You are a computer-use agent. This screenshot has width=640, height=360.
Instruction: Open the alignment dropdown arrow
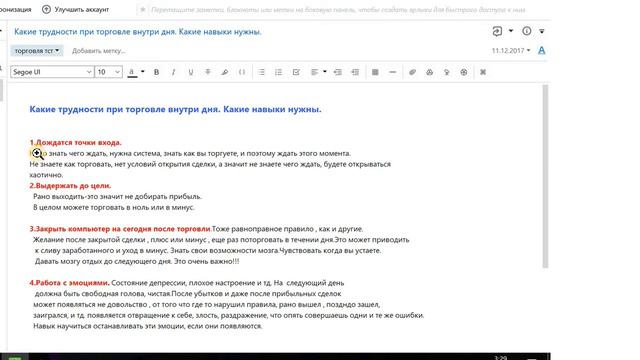pyautogui.click(x=325, y=72)
